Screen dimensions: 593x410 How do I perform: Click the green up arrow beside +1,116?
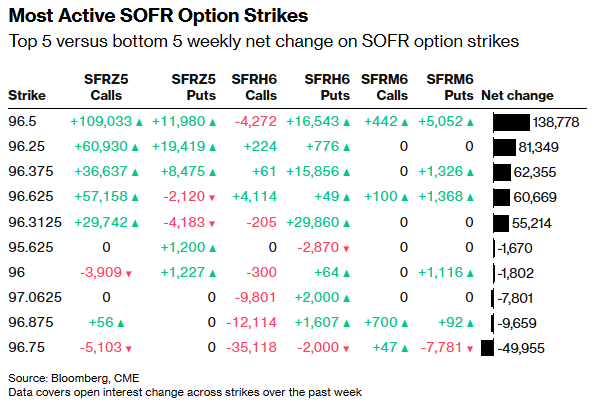pyautogui.click(x=470, y=273)
